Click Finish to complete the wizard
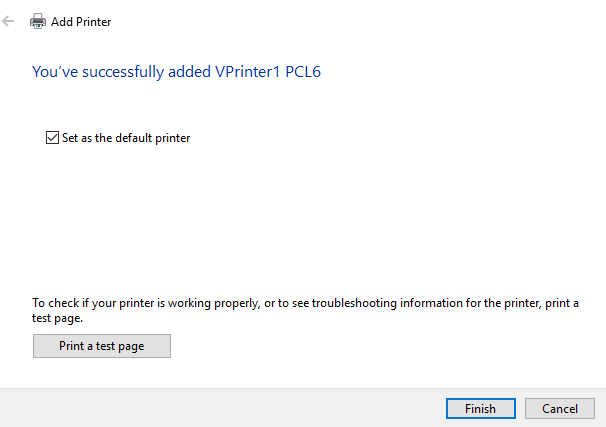The width and height of the screenshot is (606, 427). click(481, 408)
